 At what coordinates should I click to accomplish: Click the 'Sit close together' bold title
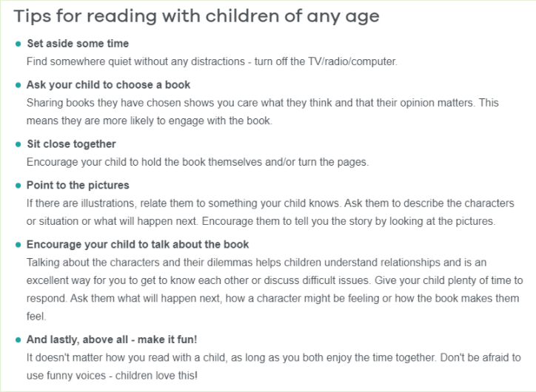[x=71, y=143]
